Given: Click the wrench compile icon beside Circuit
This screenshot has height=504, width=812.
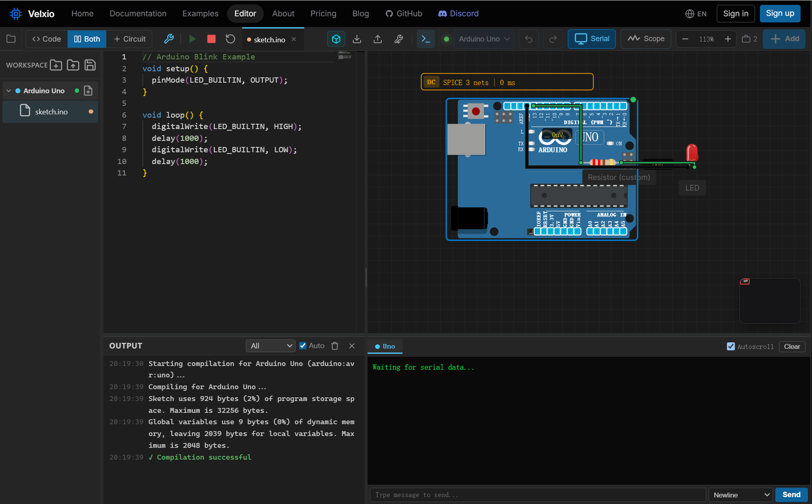Looking at the screenshot, I should coord(169,39).
